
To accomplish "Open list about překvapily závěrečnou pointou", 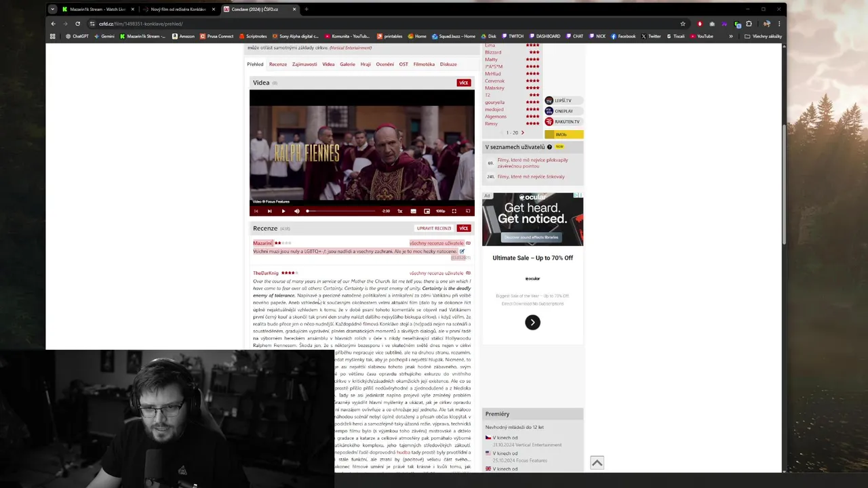I will click(532, 163).
